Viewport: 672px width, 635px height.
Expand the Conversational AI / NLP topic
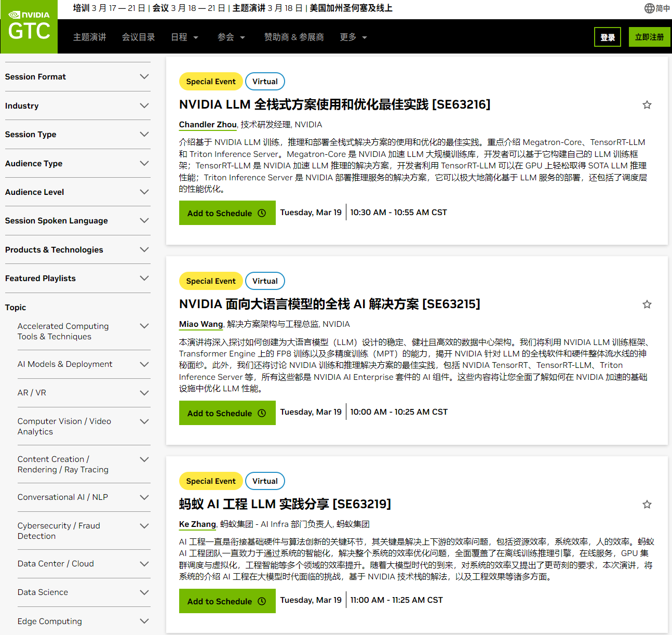click(x=83, y=497)
